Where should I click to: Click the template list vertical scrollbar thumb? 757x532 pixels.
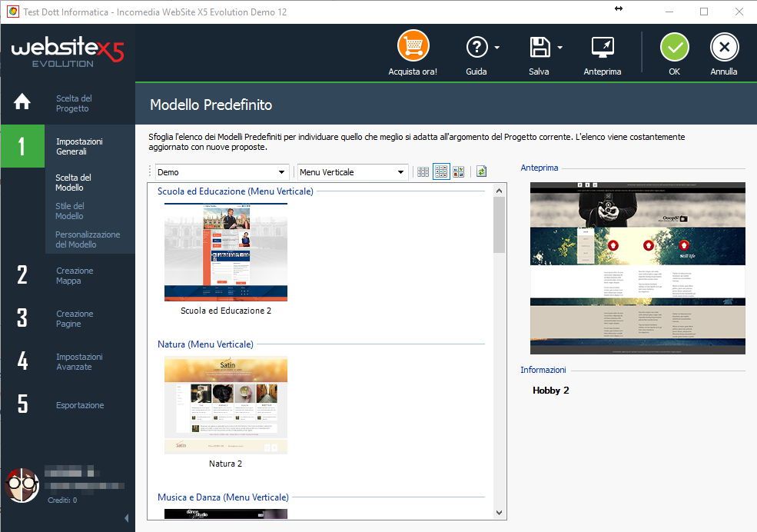pyautogui.click(x=499, y=224)
